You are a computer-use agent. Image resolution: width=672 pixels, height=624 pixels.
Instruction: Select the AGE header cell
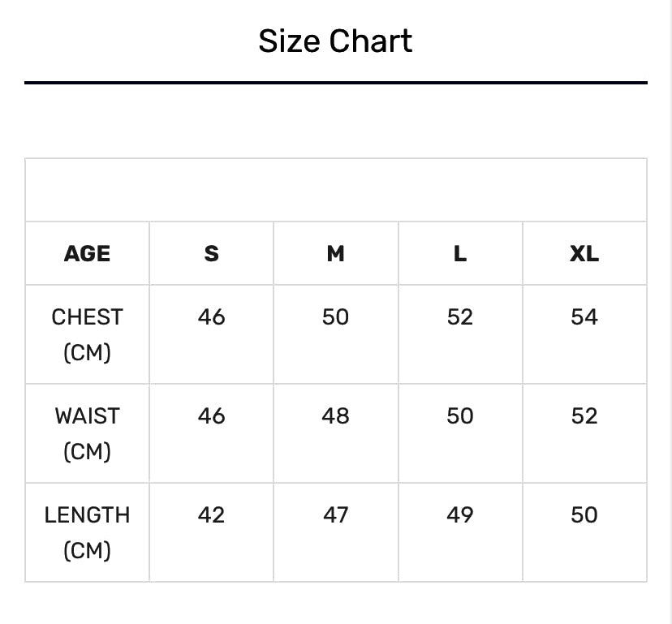pos(87,254)
